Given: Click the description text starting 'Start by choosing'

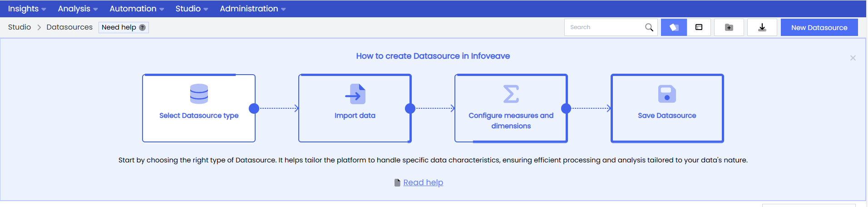Looking at the screenshot, I should point(433,160).
